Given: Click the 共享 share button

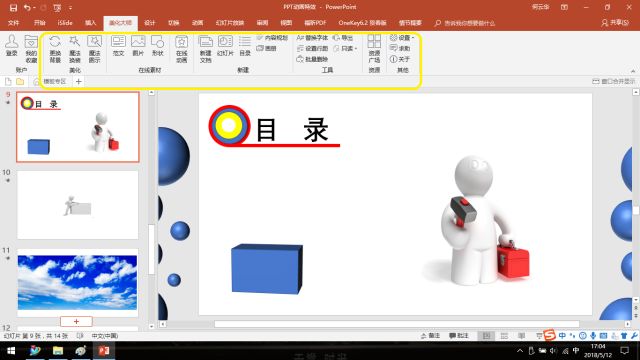Looking at the screenshot, I should click(615, 23).
